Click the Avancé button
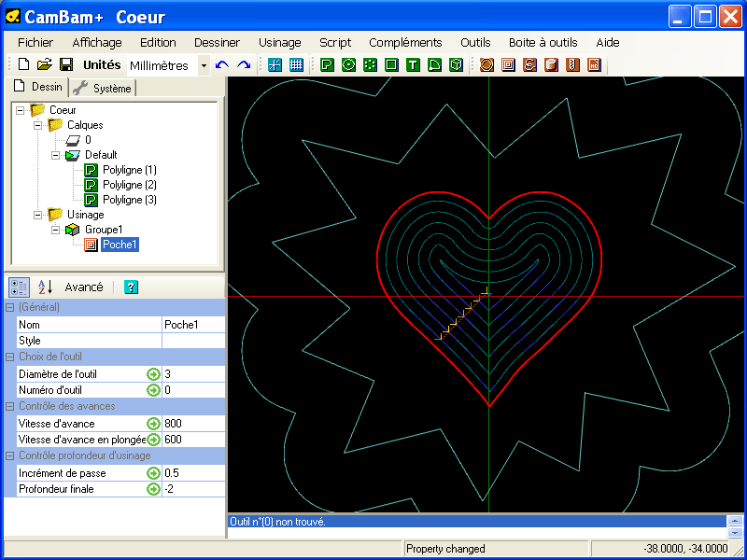Screen dimensions: 747x560 coord(84,287)
